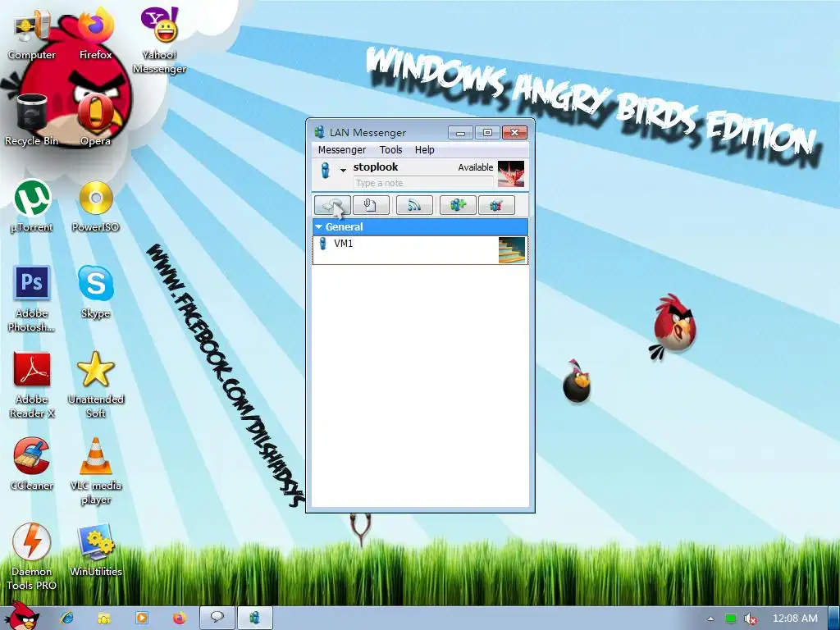This screenshot has width=840, height=630.
Task: Click the VM1 contact avatar thumbnail
Action: coord(512,250)
